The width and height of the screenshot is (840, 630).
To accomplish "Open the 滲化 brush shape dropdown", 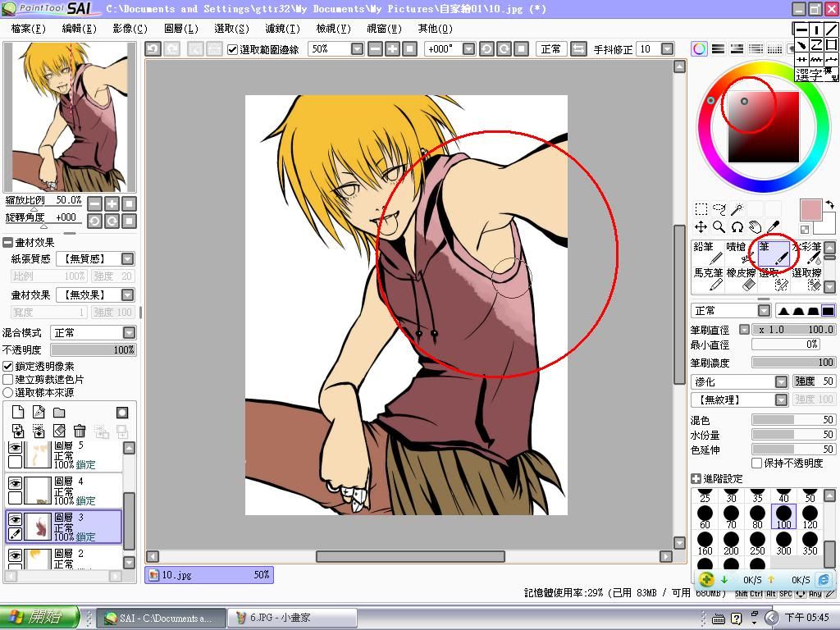I will (x=781, y=381).
